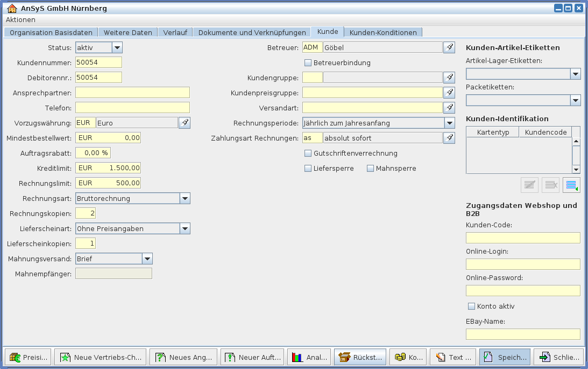Viewport: 588px width, 369px height.
Task: Tick the Mahnsperre checkbox
Action: pos(370,168)
